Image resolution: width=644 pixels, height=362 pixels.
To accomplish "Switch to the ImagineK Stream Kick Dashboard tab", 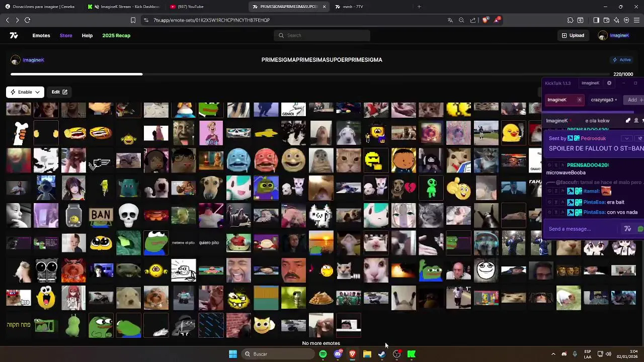I will click(x=125, y=7).
